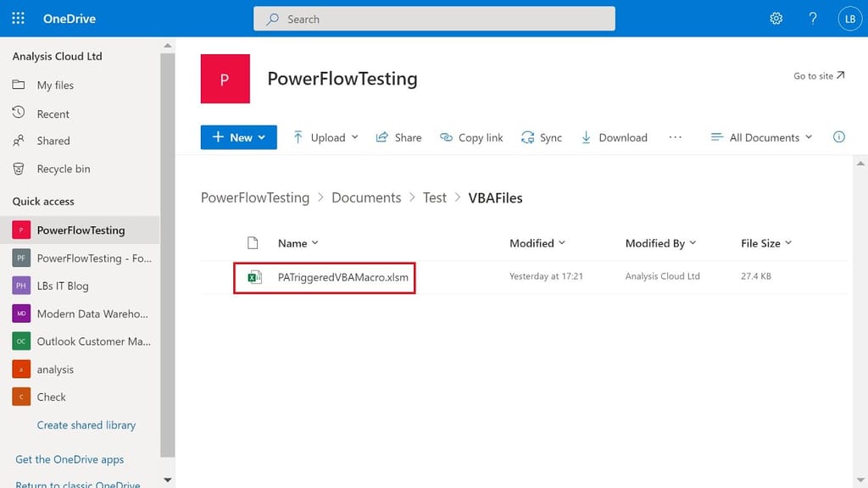Viewport: 868px width, 488px height.
Task: Click inside the Search input field
Action: coord(434,18)
